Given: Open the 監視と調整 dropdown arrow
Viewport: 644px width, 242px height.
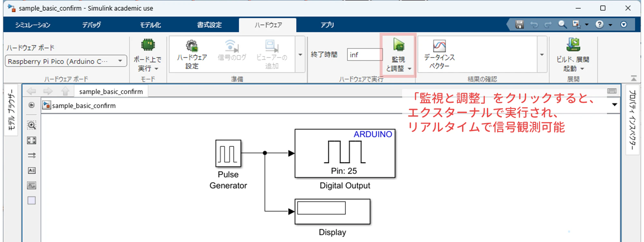Looking at the screenshot, I should tap(410, 69).
